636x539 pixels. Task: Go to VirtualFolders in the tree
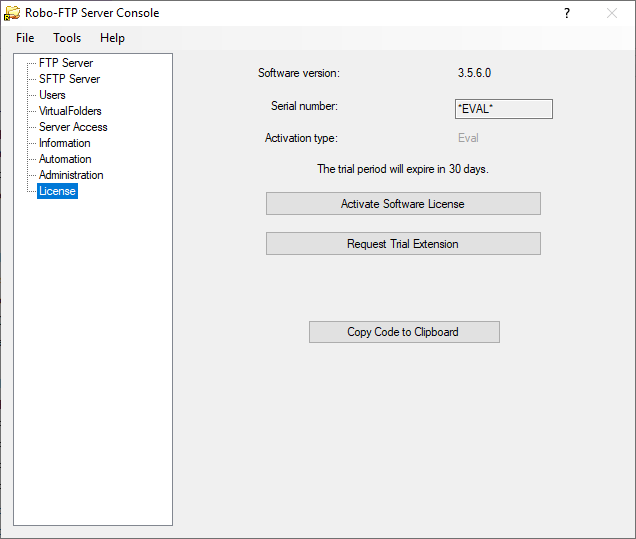pos(70,111)
